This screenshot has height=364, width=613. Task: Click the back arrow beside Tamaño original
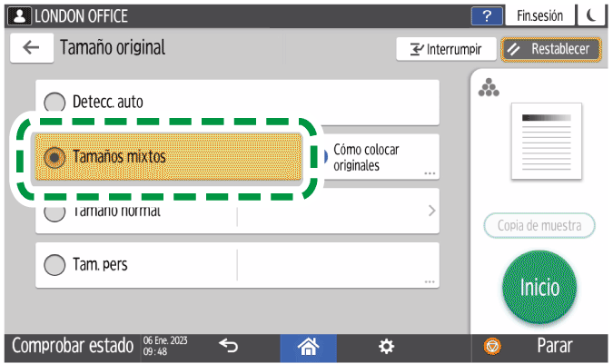tap(31, 48)
